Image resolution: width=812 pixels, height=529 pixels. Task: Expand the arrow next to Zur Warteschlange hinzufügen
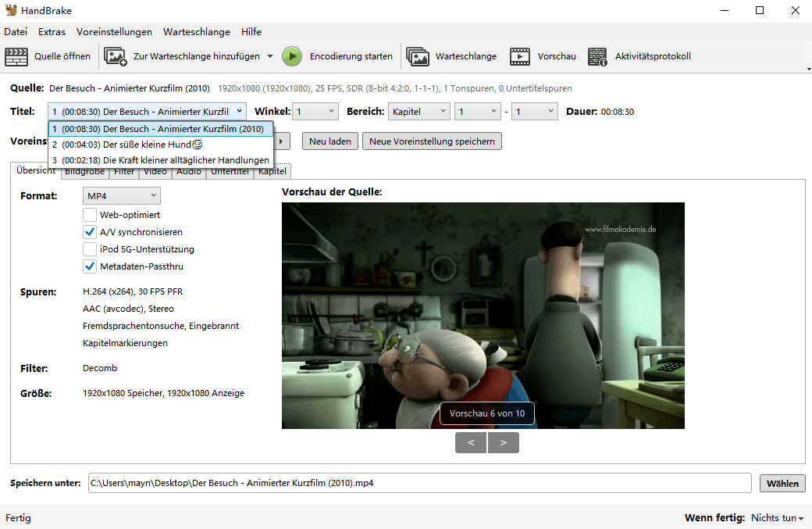269,56
